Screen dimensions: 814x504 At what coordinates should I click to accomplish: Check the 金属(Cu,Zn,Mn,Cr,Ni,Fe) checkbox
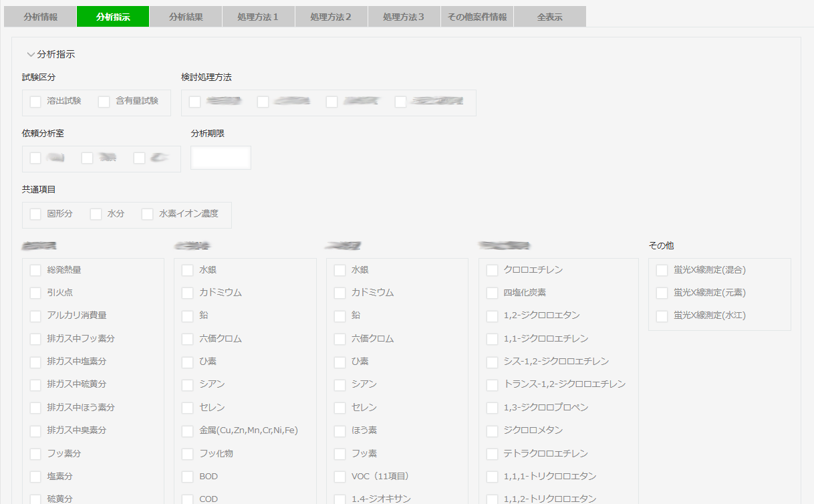tap(188, 430)
